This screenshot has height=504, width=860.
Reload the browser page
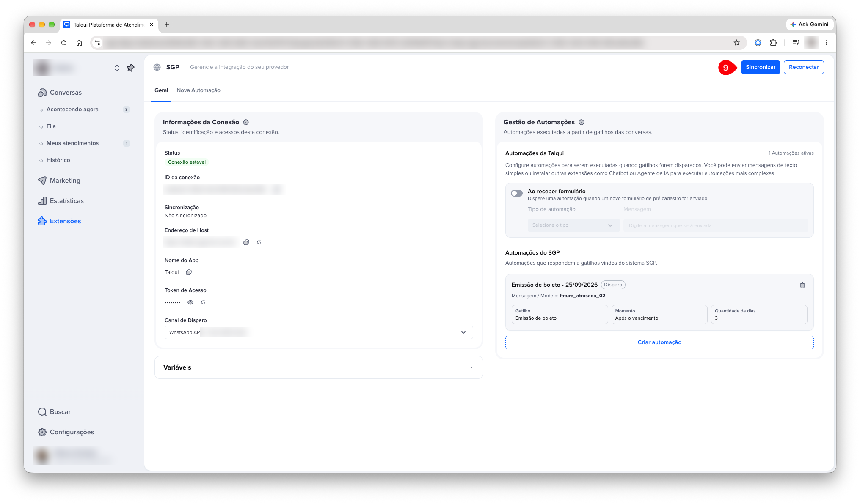pyautogui.click(x=64, y=43)
